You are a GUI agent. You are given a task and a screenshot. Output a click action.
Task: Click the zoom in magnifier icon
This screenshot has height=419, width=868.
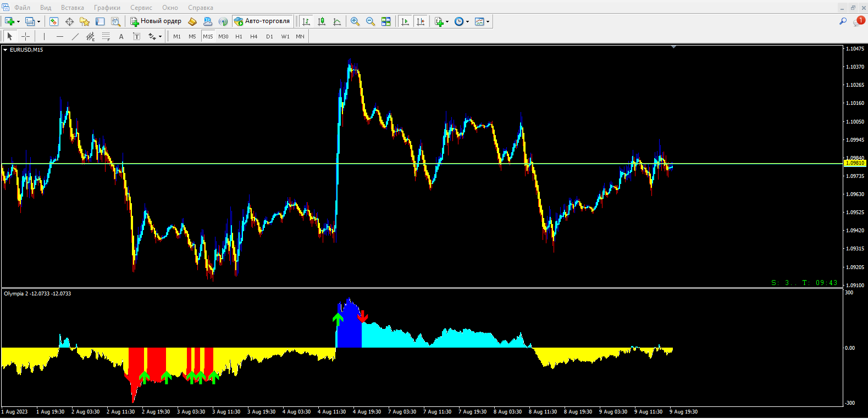(355, 21)
